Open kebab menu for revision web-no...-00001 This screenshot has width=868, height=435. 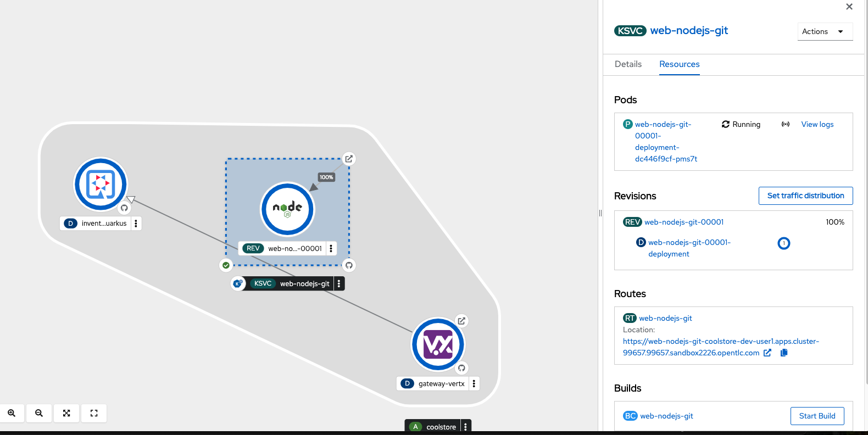pyautogui.click(x=331, y=248)
